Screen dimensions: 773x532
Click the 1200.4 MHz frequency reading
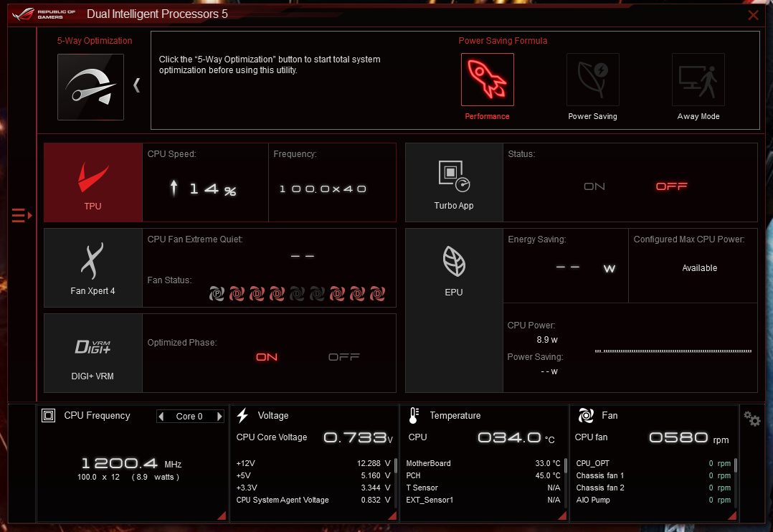pyautogui.click(x=131, y=463)
